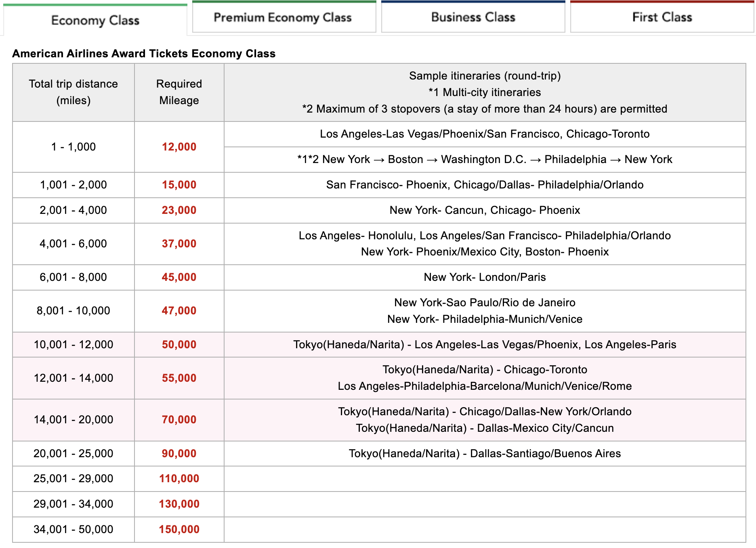This screenshot has width=756, height=548.
Task: Click the '12,000' required mileage value
Action: (x=179, y=147)
